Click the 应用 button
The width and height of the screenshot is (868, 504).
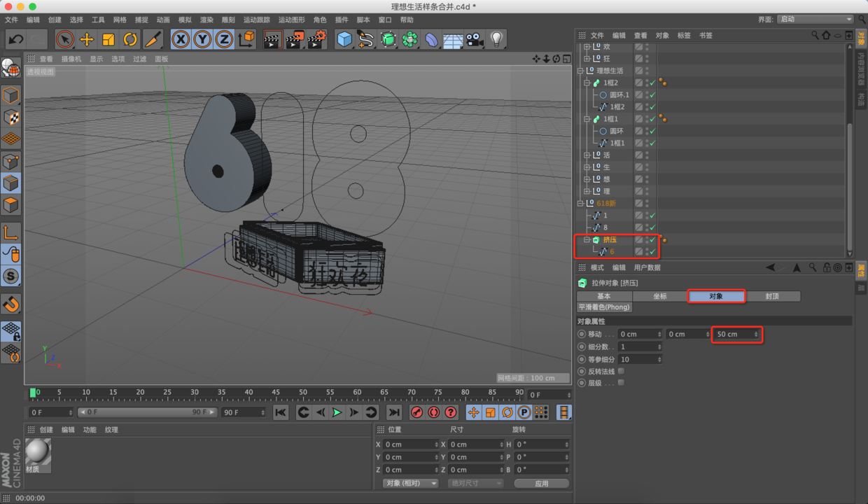[542, 483]
